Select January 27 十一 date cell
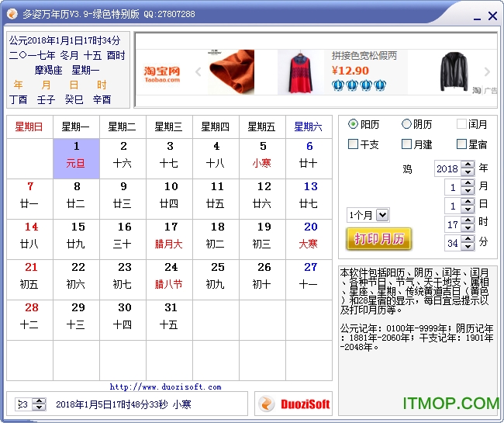This screenshot has width=504, height=423. (309, 279)
